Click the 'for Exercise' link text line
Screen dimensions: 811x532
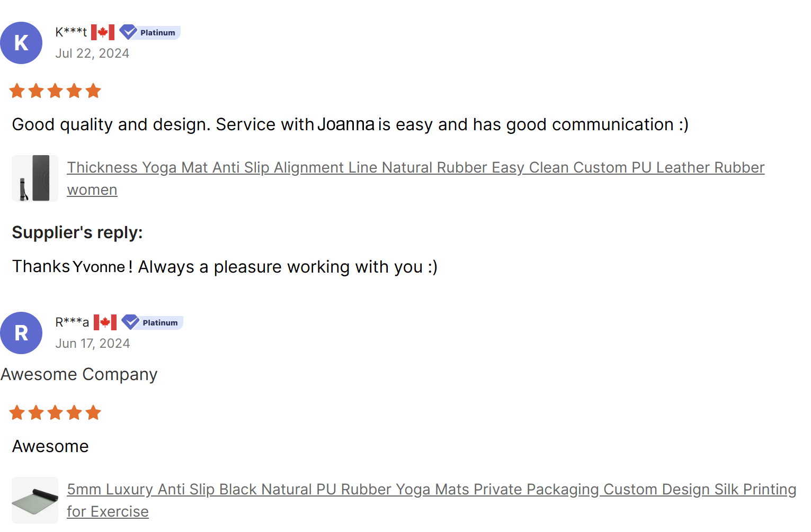(108, 511)
